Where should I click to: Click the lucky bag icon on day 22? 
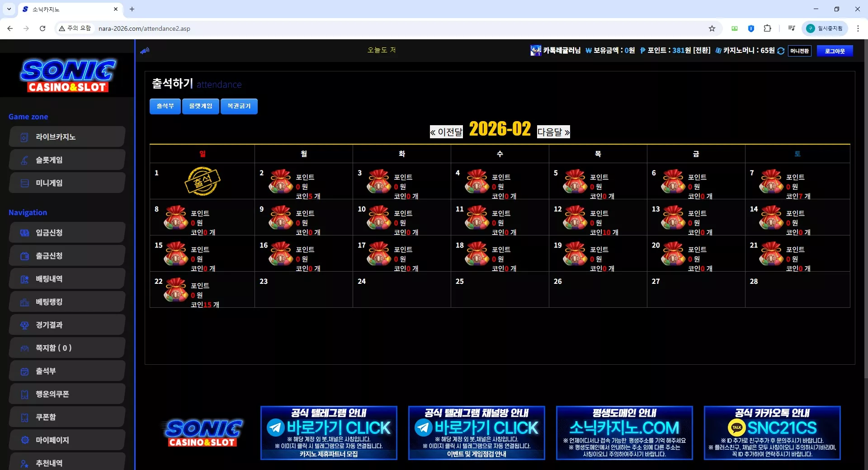click(176, 289)
